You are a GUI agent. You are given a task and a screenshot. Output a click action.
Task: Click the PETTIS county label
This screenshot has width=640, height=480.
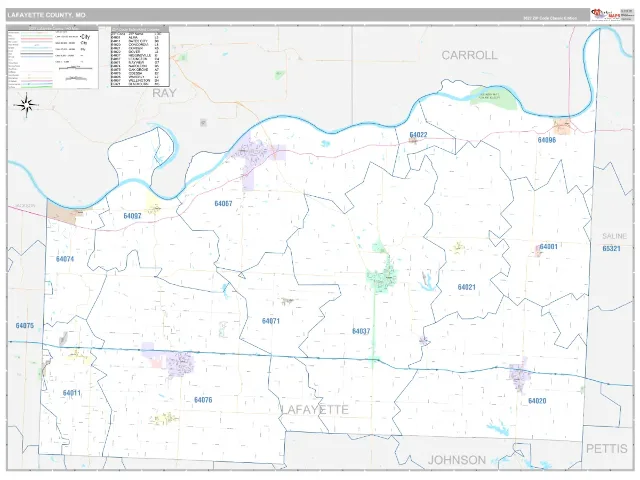(x=607, y=449)
